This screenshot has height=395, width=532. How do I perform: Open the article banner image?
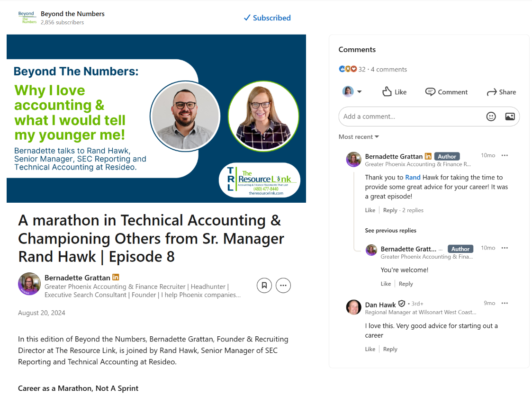156,118
